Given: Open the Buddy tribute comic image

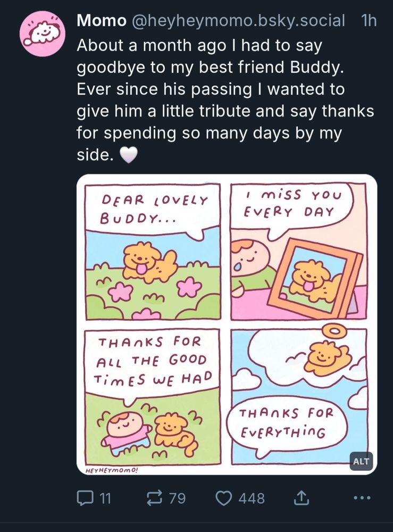Looking at the screenshot, I should pyautogui.click(x=227, y=324).
